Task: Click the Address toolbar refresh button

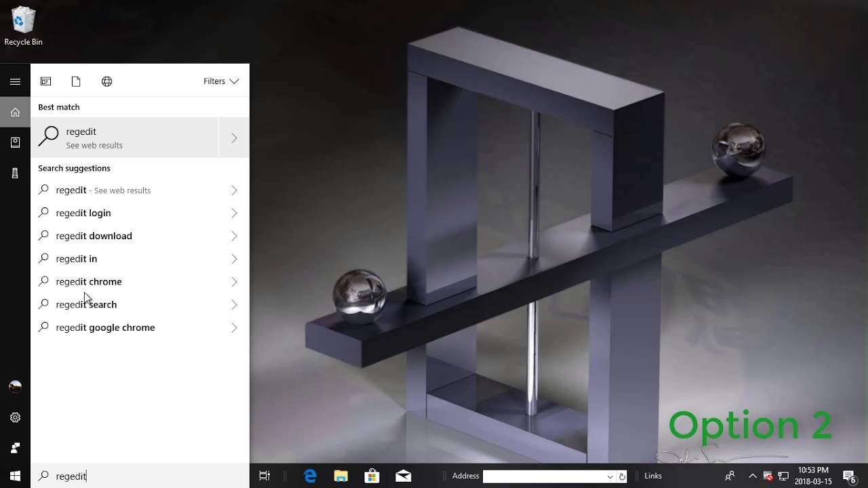Action: (622, 476)
